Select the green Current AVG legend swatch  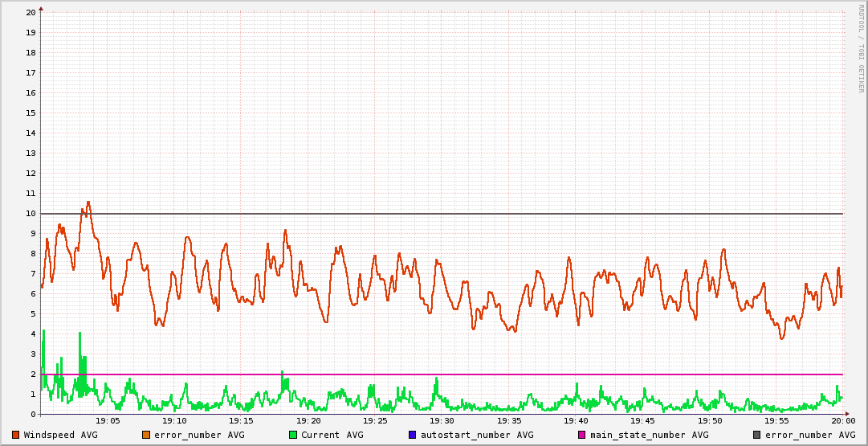tap(293, 435)
